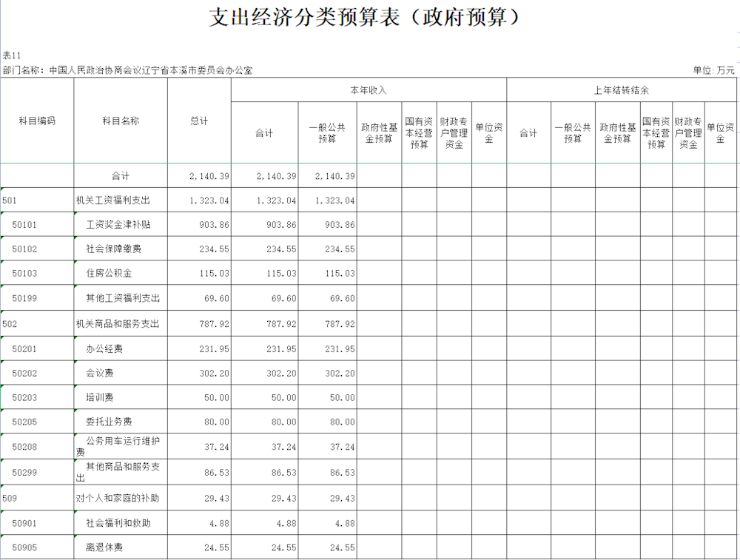Select the code cell 50299
The image size is (740, 560).
pos(37,472)
